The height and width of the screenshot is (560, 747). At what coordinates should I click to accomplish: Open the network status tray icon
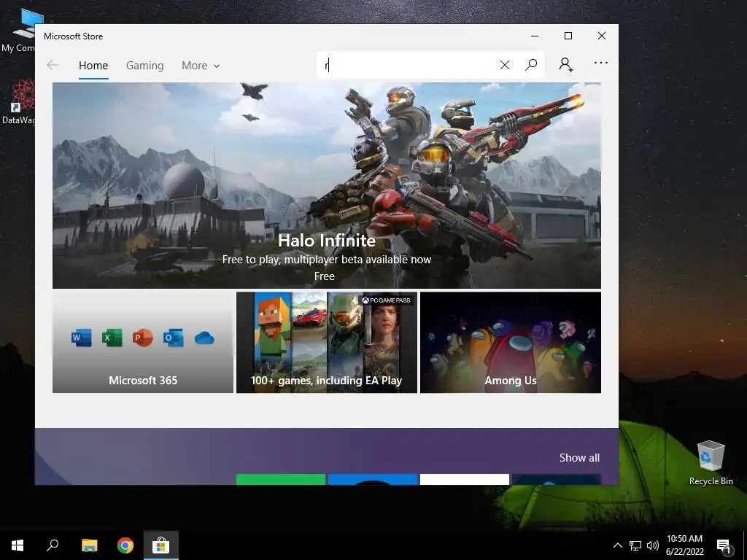pyautogui.click(x=635, y=545)
